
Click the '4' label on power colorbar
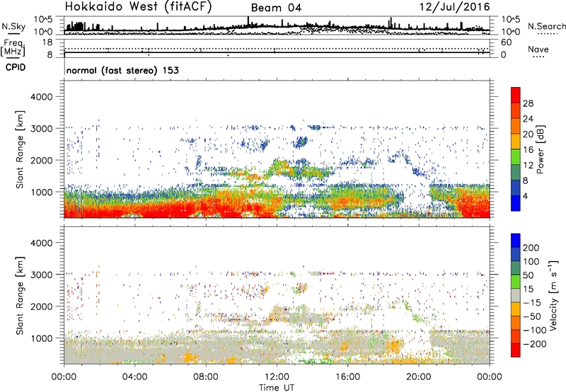[525, 196]
